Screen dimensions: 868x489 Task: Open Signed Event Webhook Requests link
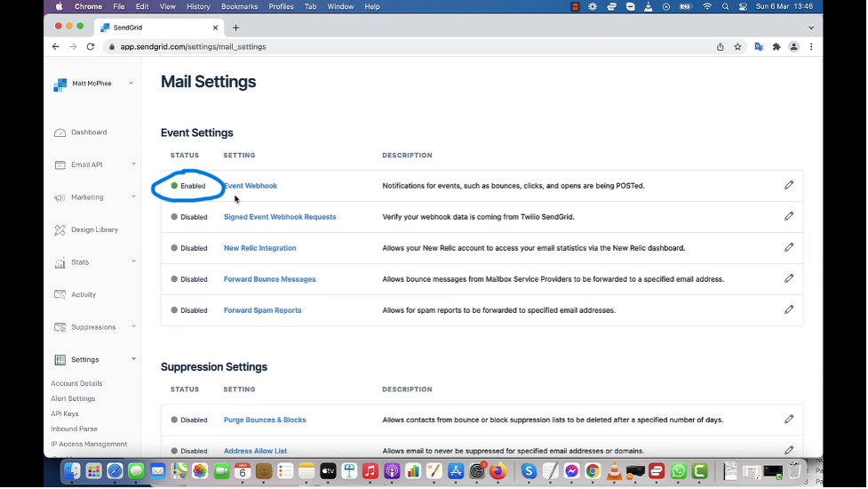280,217
